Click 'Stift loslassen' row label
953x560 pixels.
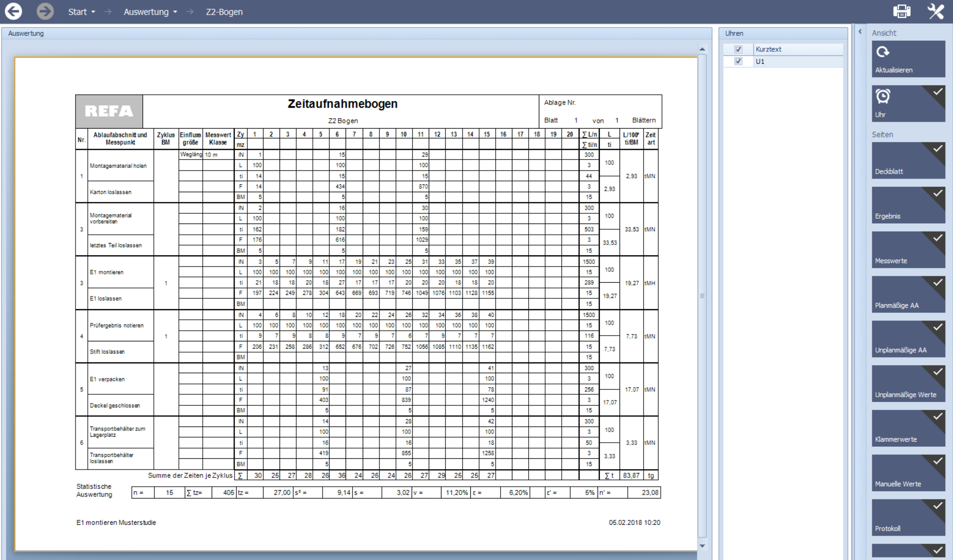(x=107, y=352)
